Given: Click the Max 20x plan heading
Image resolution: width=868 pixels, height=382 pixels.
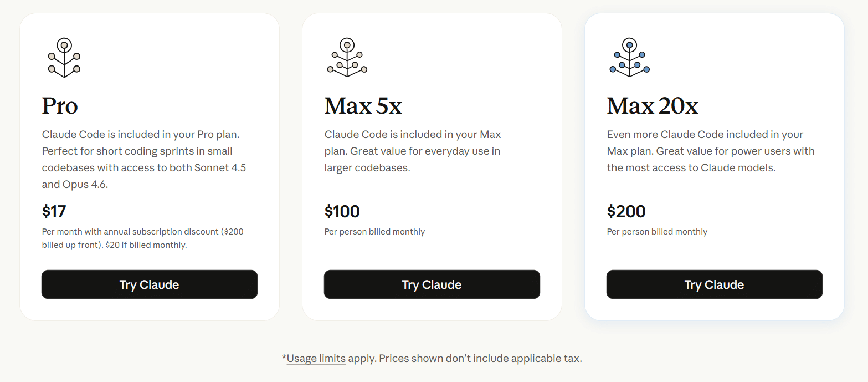Looking at the screenshot, I should click(653, 106).
